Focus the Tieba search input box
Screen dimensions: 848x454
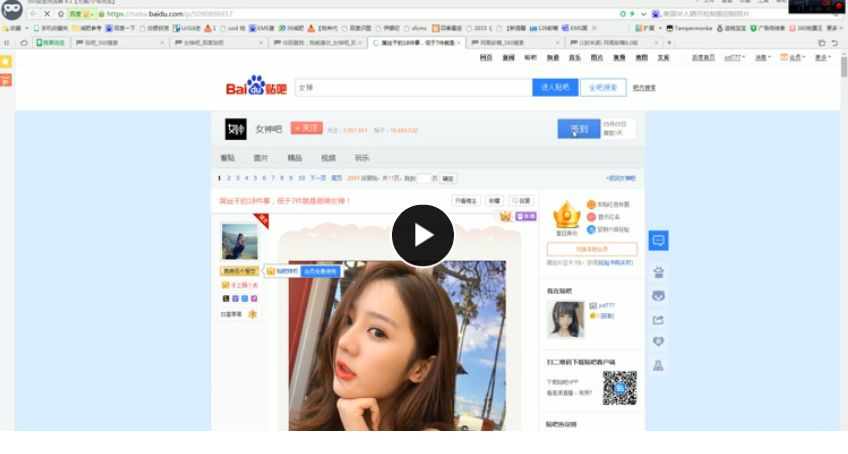pos(414,87)
